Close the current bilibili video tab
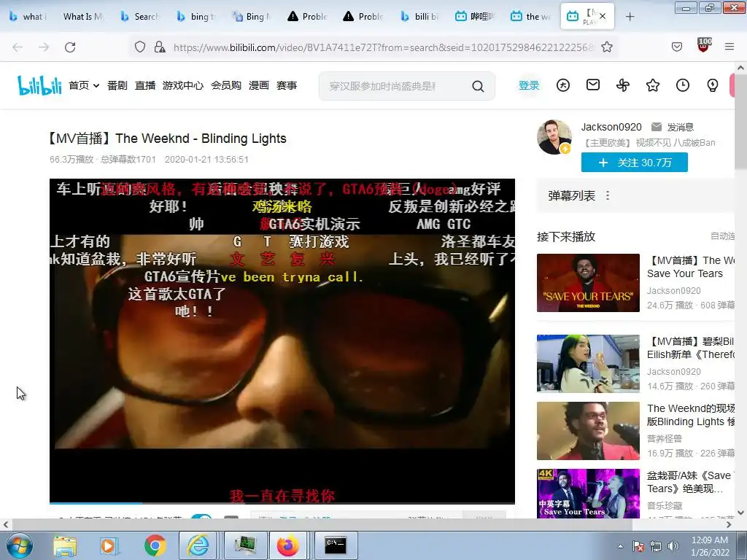 click(603, 16)
